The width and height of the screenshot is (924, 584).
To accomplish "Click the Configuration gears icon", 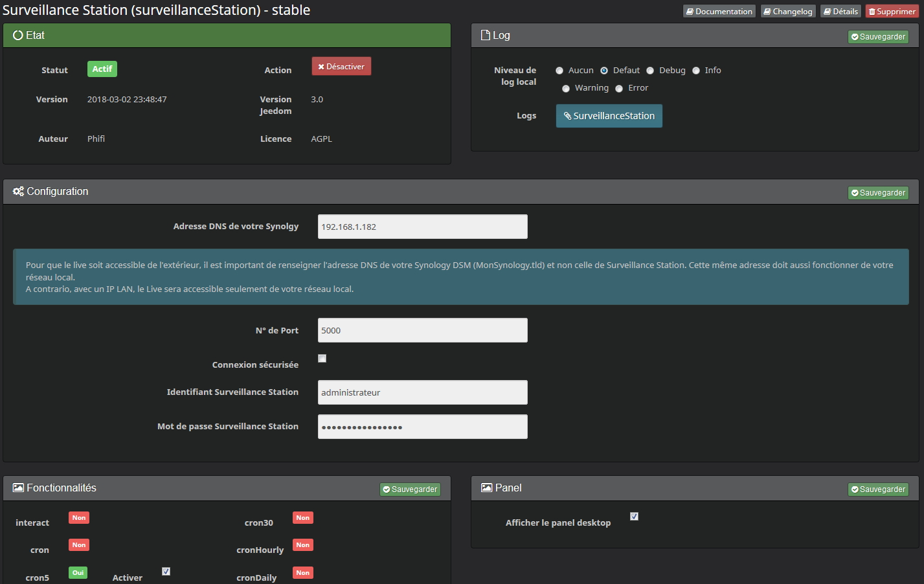I will 18,192.
